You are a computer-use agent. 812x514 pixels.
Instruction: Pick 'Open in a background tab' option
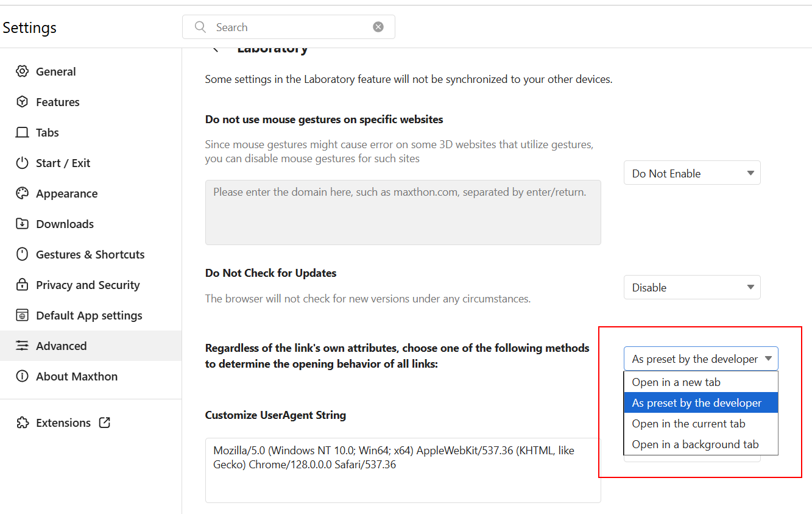click(x=695, y=444)
